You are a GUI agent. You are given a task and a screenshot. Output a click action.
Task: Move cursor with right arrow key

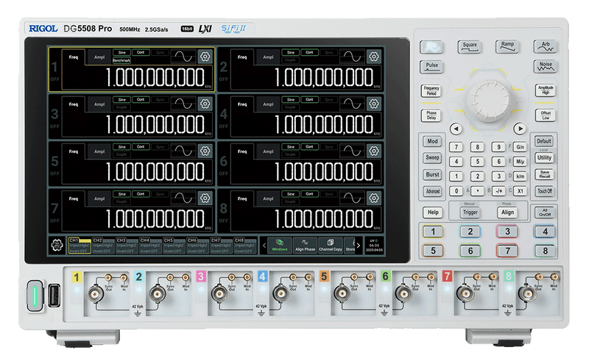click(x=520, y=129)
